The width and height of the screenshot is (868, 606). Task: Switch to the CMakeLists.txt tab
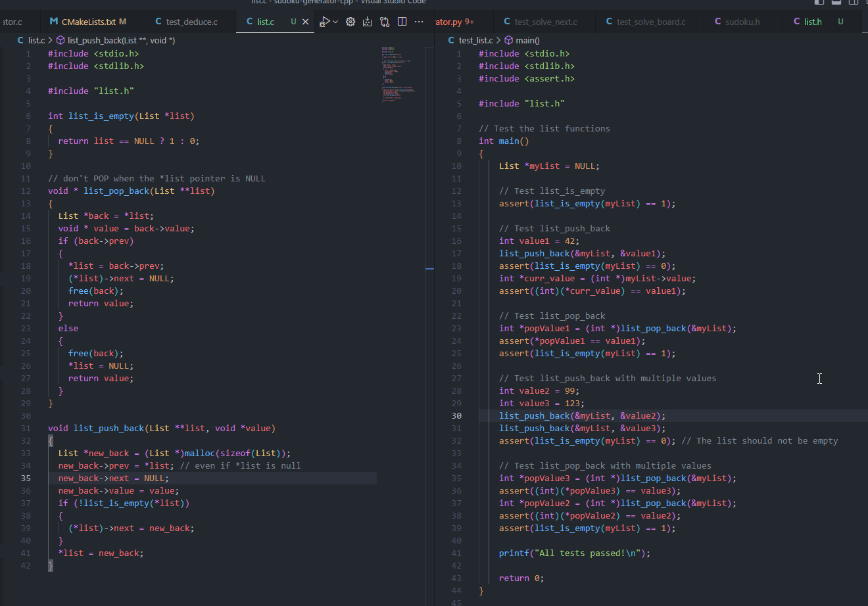[x=88, y=22]
